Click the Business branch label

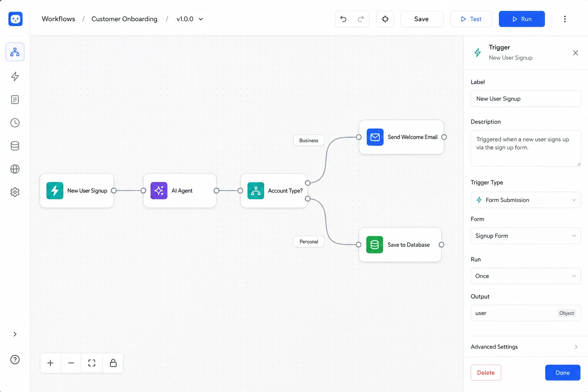pos(309,140)
